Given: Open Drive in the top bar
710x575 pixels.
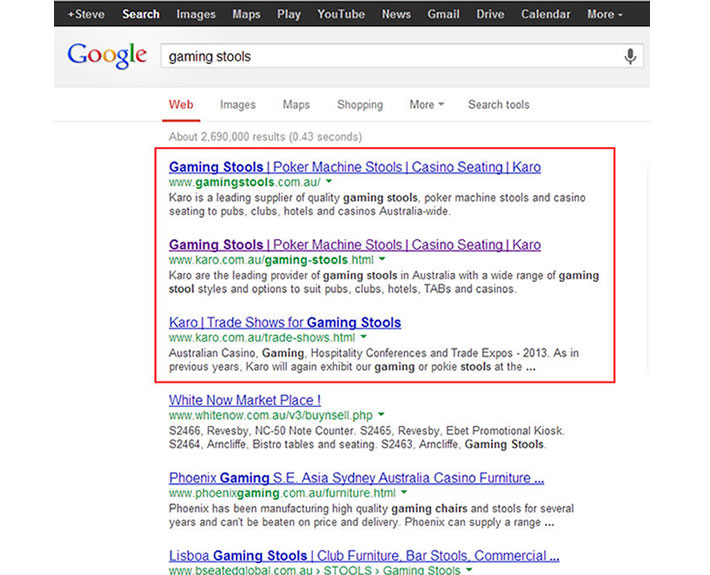Looking at the screenshot, I should tap(490, 14).
